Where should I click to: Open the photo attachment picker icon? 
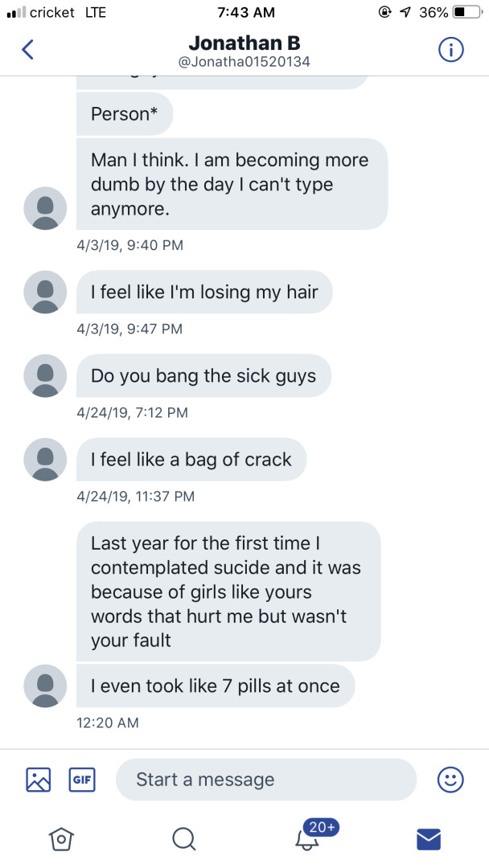point(39,779)
